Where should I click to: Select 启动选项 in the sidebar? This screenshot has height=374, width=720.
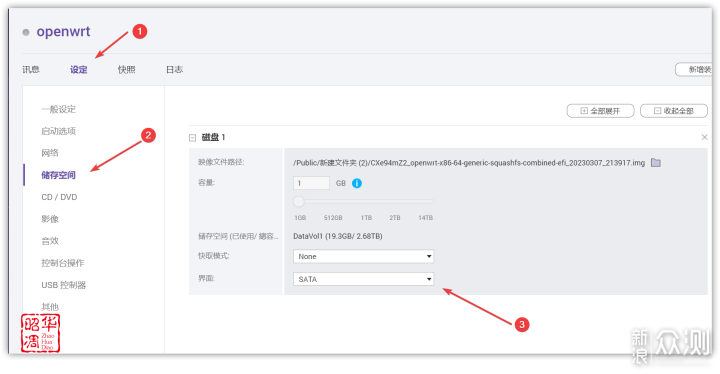[58, 131]
